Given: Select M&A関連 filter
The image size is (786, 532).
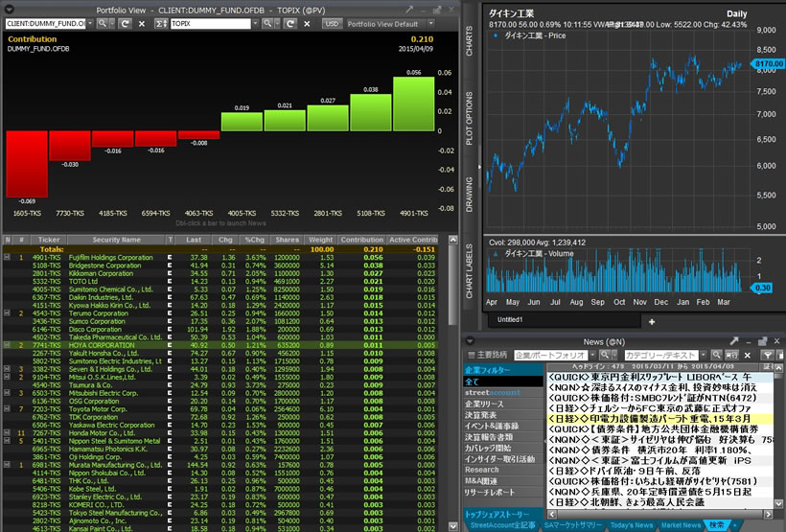Looking at the screenshot, I should (x=503, y=481).
